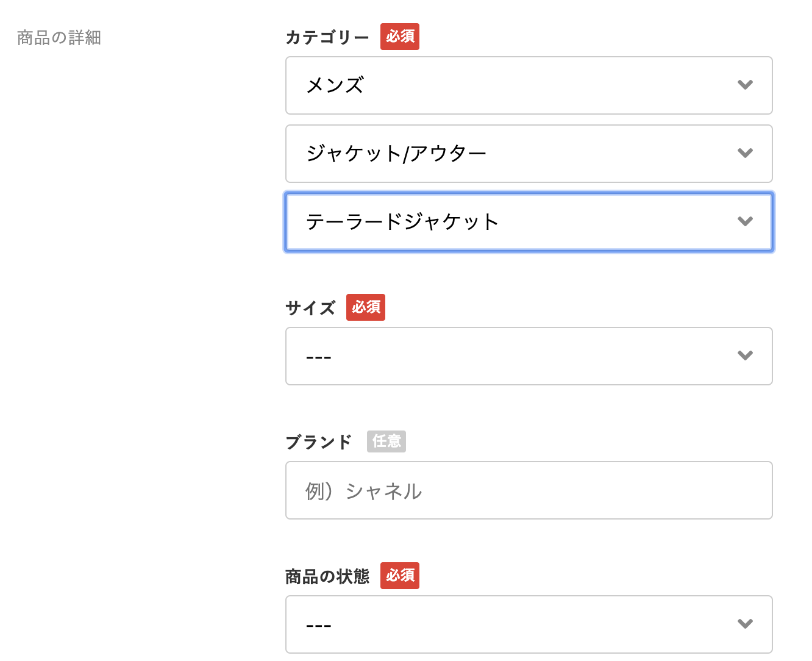The height and width of the screenshot is (661, 812).
Task: Click the chevron arrow in ジャケット/アウター field
Action: (745, 153)
